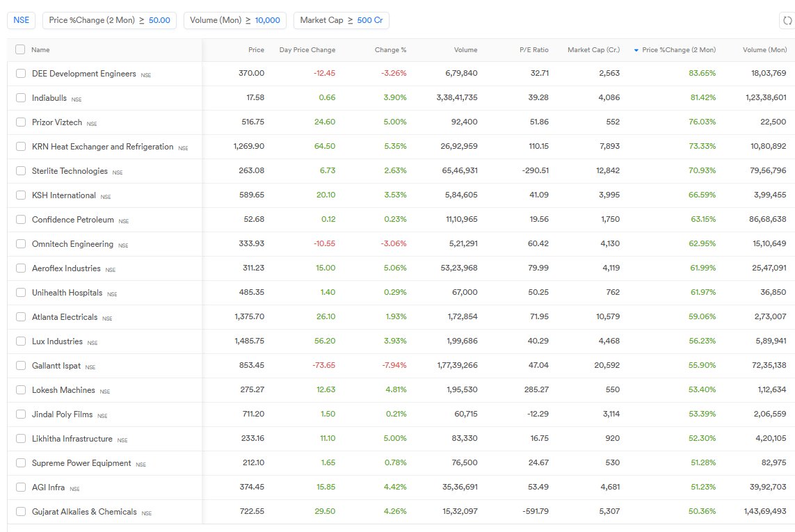Change the Market Cap 500 Cr filter
Viewport: 795px width, 532px height.
342,20
